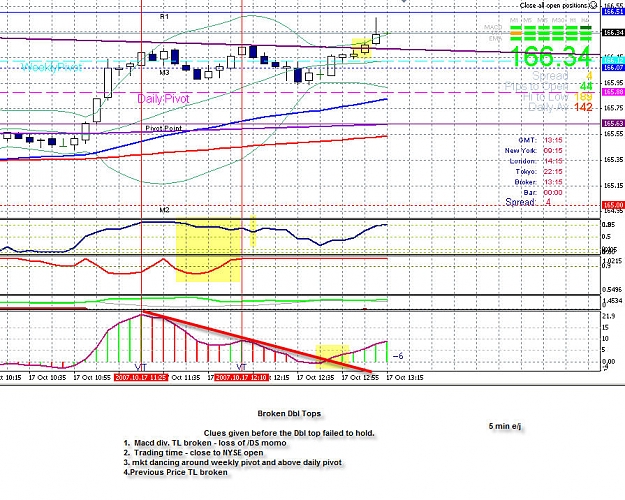Select the blue 166.51 price axis label

tap(613, 12)
